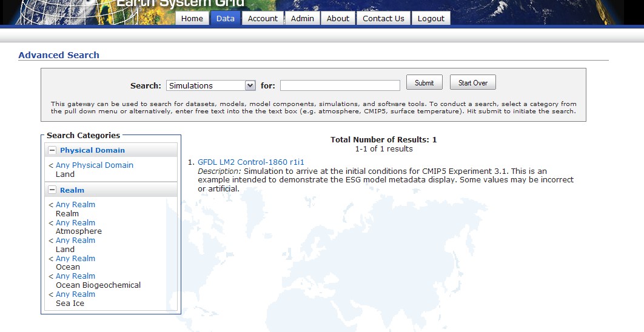This screenshot has width=644, height=332.
Task: Open the Account tab
Action: (x=263, y=18)
